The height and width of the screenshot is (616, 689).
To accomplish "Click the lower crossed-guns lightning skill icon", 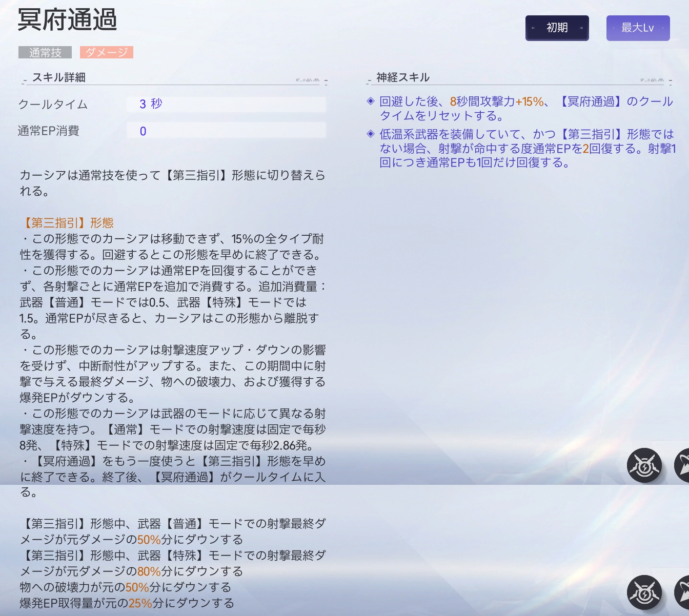I will tap(644, 593).
